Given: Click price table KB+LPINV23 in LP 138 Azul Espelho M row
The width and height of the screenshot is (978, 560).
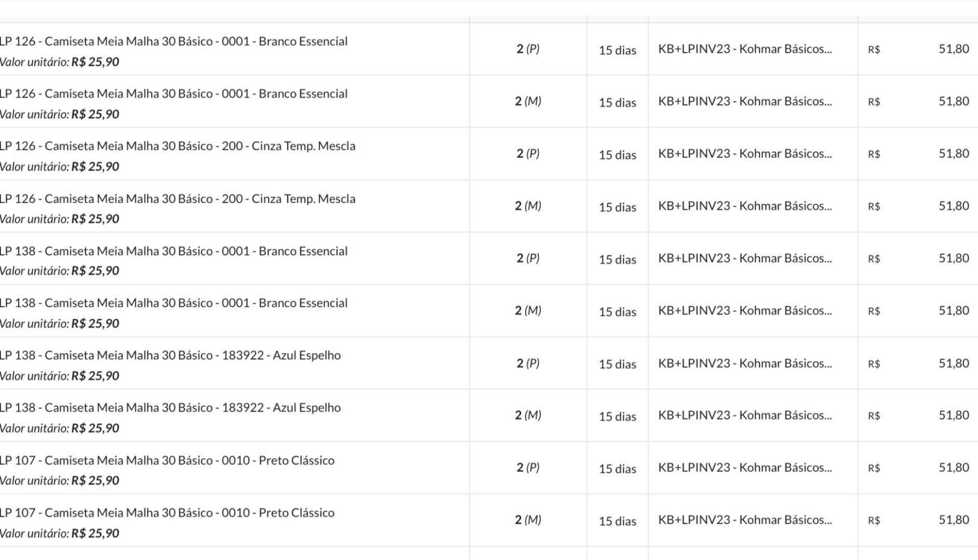Looking at the screenshot, I should [745, 415].
